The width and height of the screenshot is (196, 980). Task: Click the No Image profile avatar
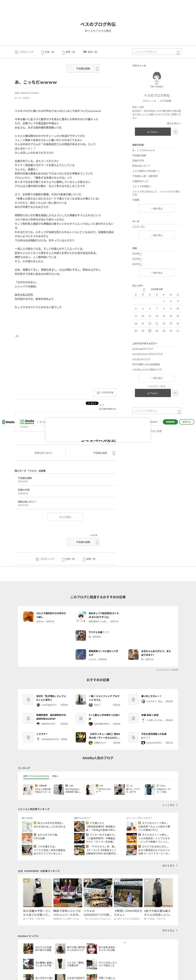click(157, 80)
